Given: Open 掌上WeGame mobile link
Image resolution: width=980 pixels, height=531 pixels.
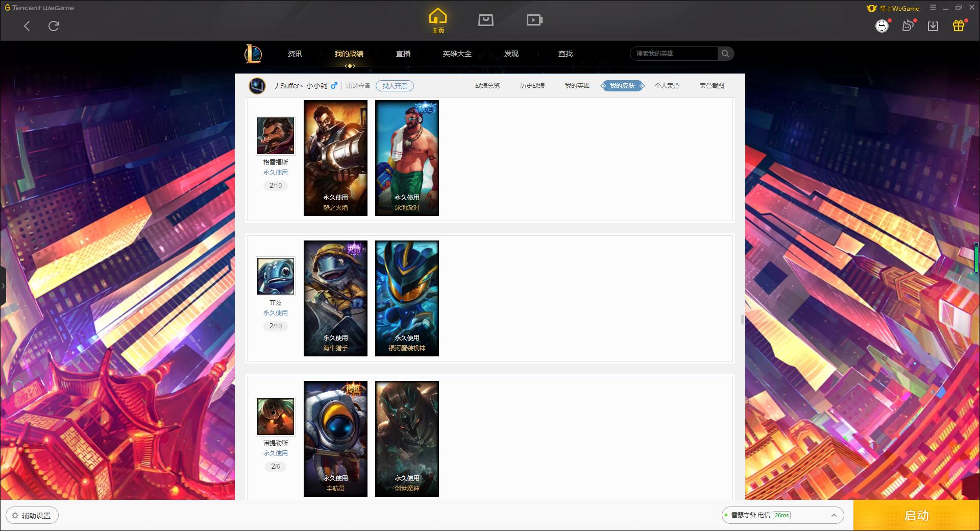Looking at the screenshot, I should pos(893,8).
